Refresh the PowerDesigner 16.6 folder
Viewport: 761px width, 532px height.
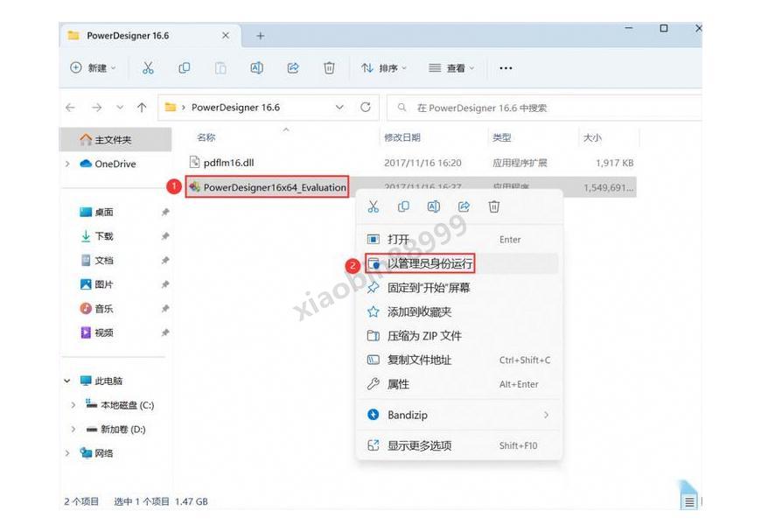[366, 108]
